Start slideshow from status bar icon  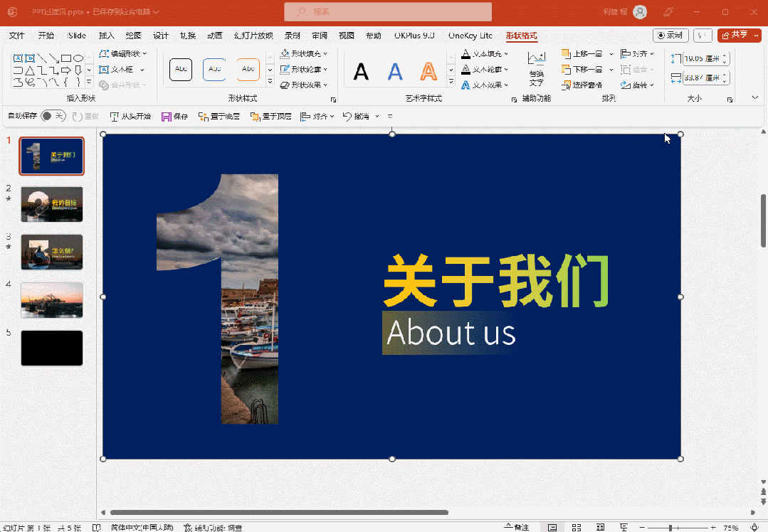tap(624, 528)
